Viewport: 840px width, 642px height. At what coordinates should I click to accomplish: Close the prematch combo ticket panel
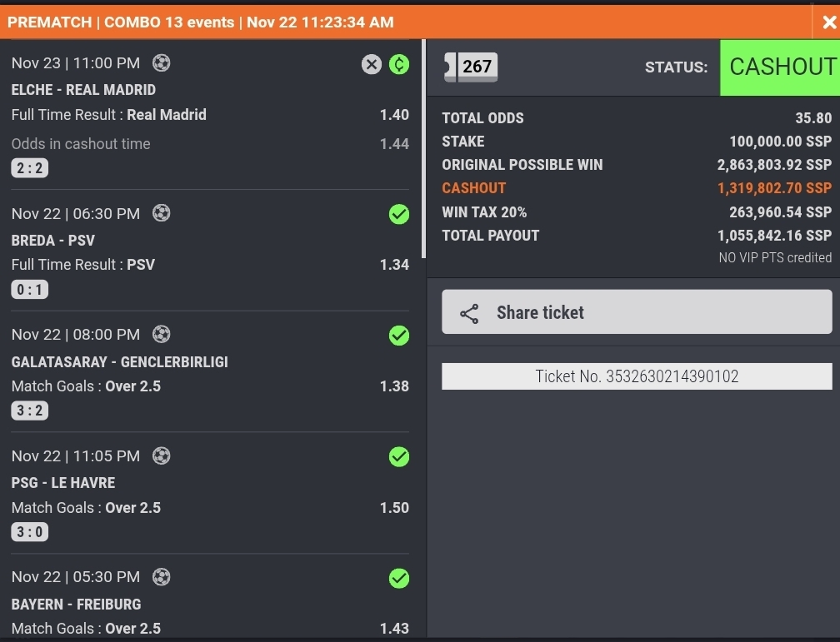(x=827, y=23)
